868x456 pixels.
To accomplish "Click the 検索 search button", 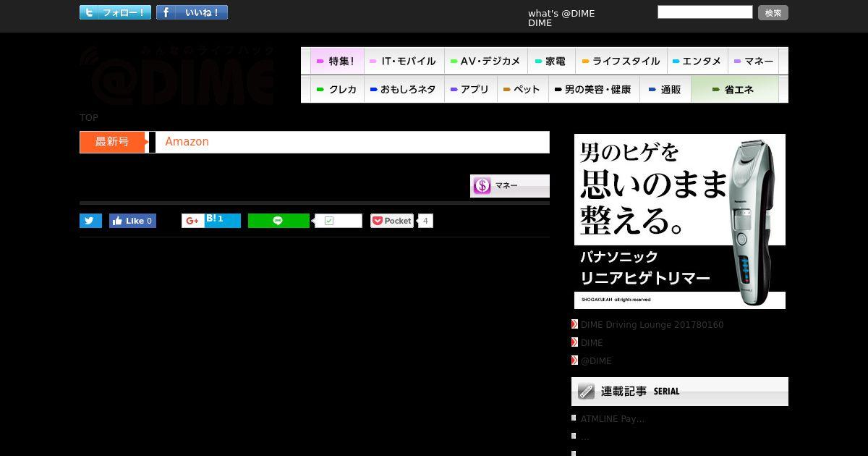I will click(773, 13).
